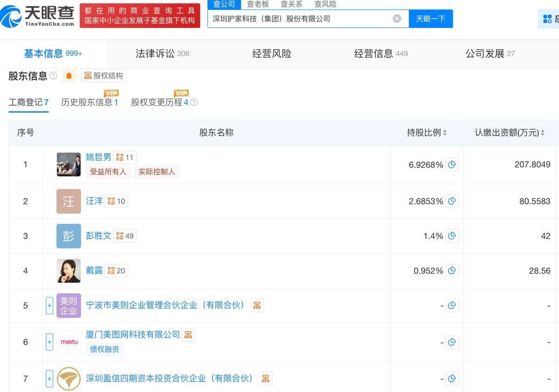This screenshot has width=559, height=392.
Task: Open 宁波市美则企业管理合伙企业 link
Action: pyautogui.click(x=166, y=305)
